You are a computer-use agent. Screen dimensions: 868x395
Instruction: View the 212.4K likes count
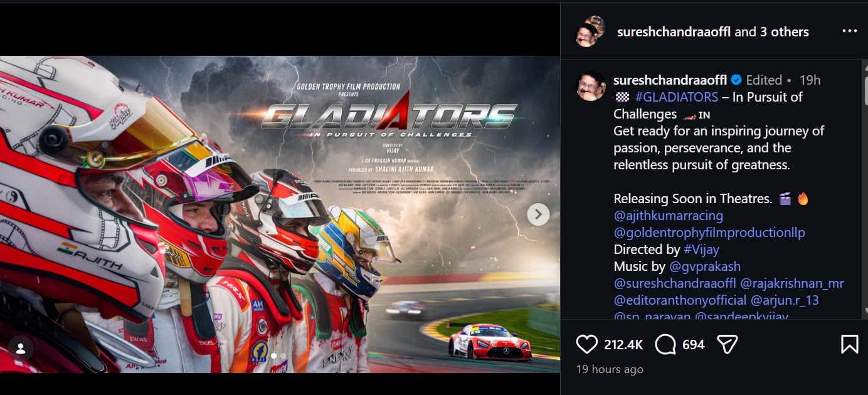(x=623, y=345)
